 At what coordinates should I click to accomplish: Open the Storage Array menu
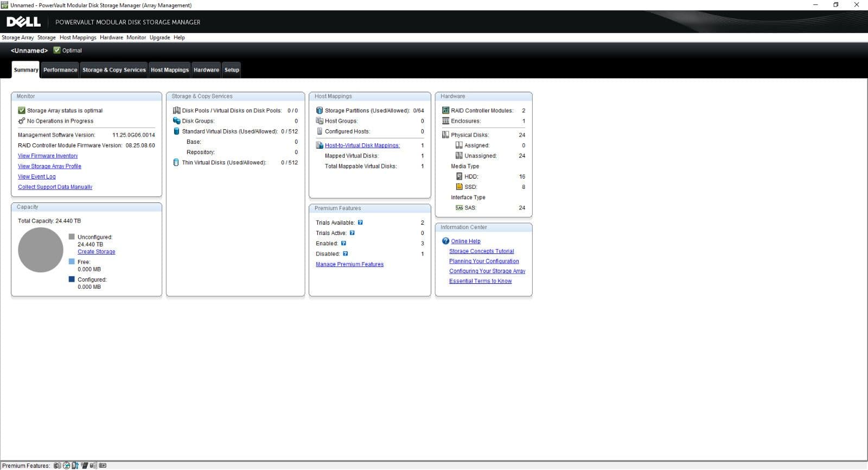pos(17,37)
